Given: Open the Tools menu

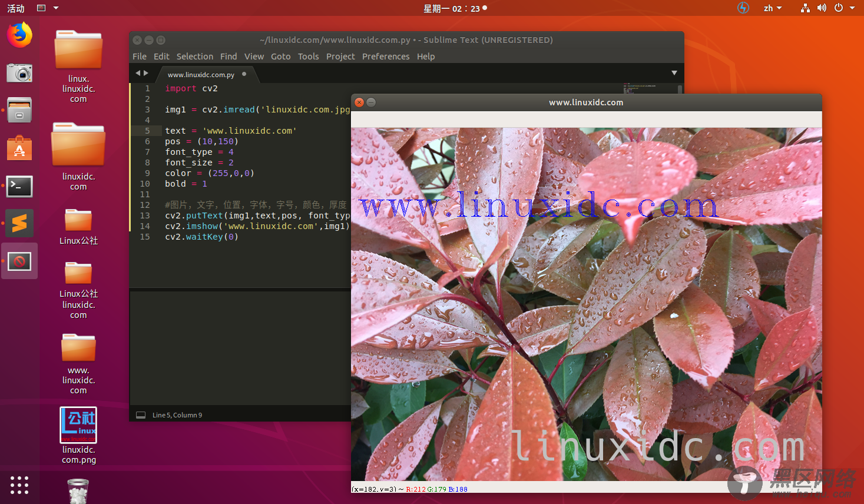Looking at the screenshot, I should (x=309, y=57).
